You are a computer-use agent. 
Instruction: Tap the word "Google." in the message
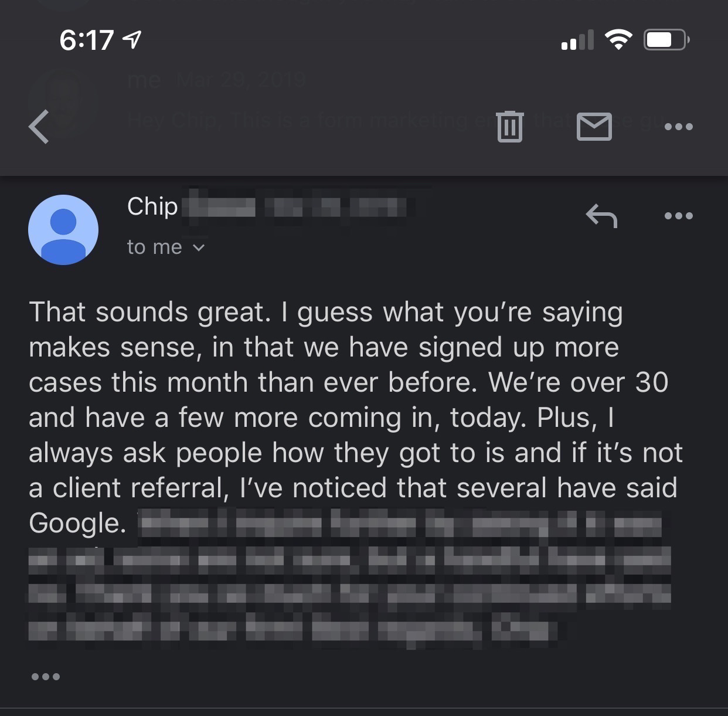(x=77, y=523)
